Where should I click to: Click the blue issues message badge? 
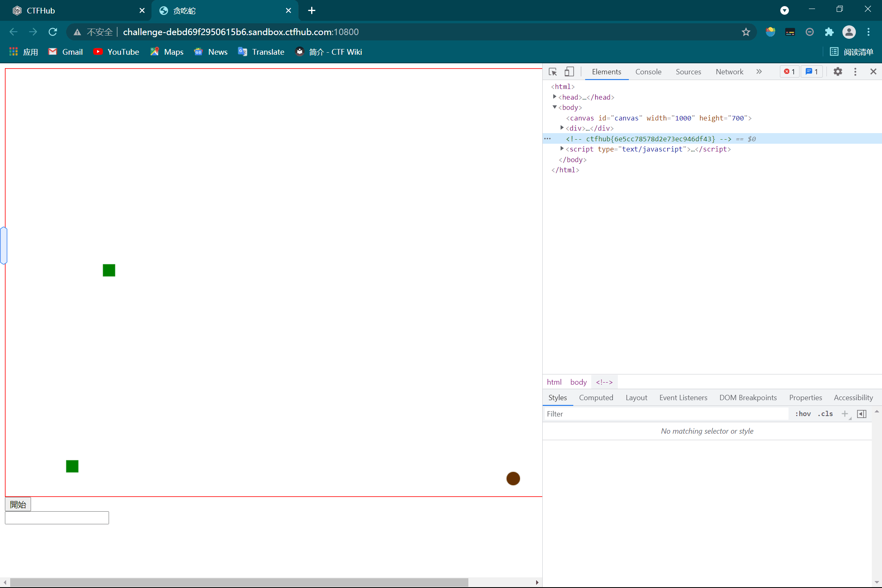pyautogui.click(x=811, y=71)
